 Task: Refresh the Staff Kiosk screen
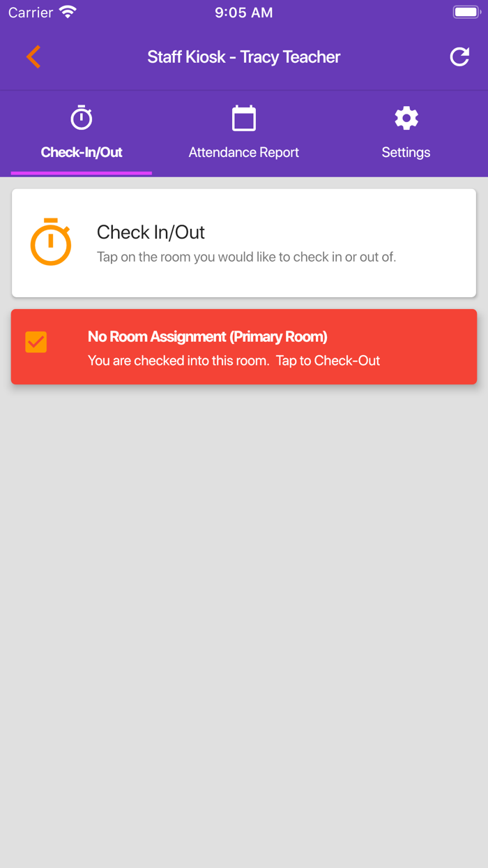coord(459,57)
